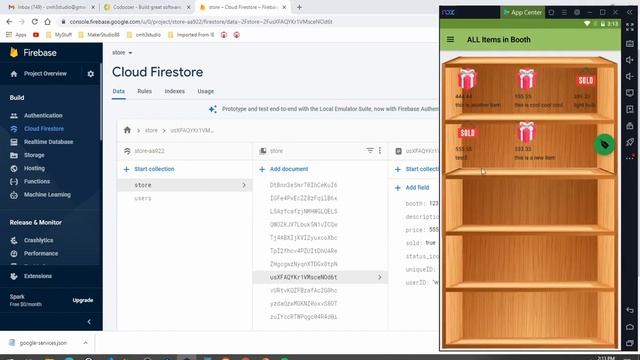Tap the gift item priced 444.44
This screenshot has height=360, width=640.
pos(467,79)
